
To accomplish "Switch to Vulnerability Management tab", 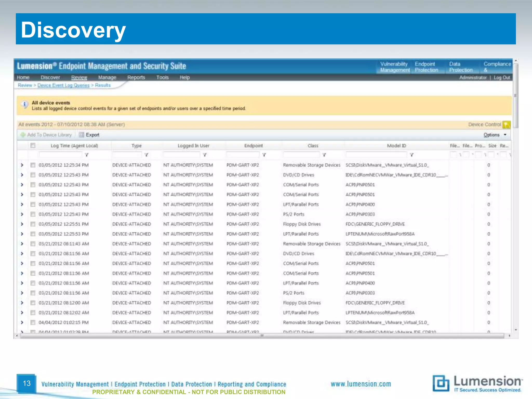I will pos(395,67).
